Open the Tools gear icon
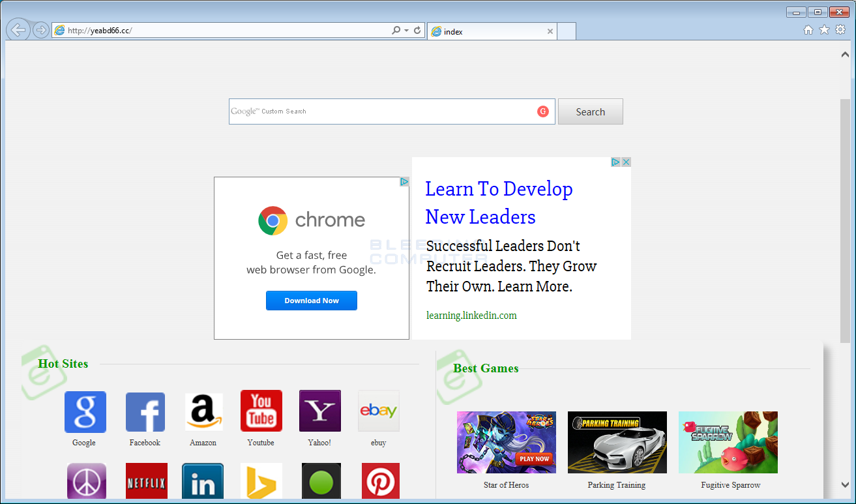The width and height of the screenshot is (856, 504). pyautogui.click(x=840, y=30)
